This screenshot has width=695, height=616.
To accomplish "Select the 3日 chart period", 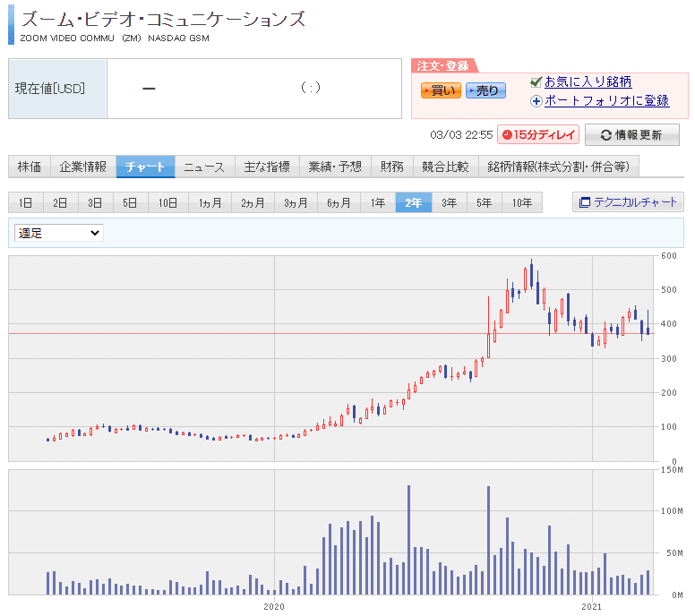I will [x=95, y=202].
